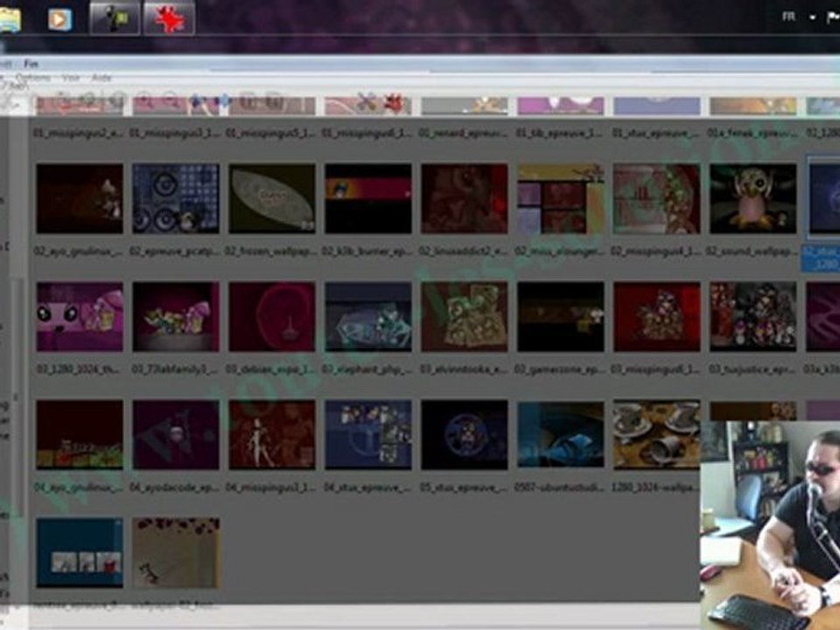
Task: Select the 03_debian_expo red swirl thumbnail
Action: 272,317
